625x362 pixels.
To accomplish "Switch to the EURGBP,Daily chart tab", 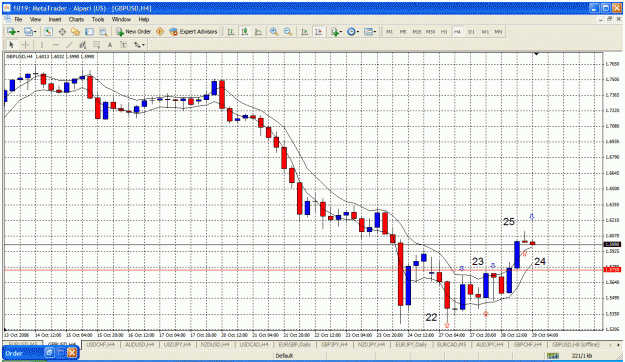I will click(x=295, y=344).
